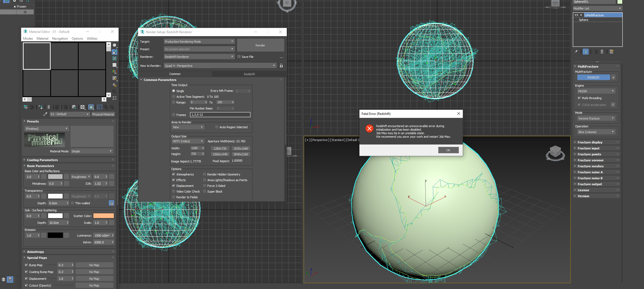Open the Options menu in Material Editor
Screen dimensions: 644x289
(77, 38)
